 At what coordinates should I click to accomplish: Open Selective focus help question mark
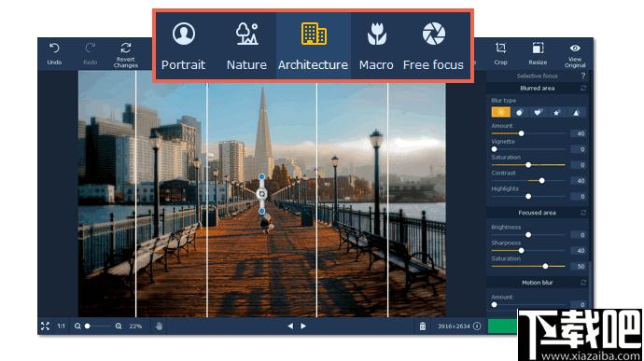pyautogui.click(x=583, y=76)
